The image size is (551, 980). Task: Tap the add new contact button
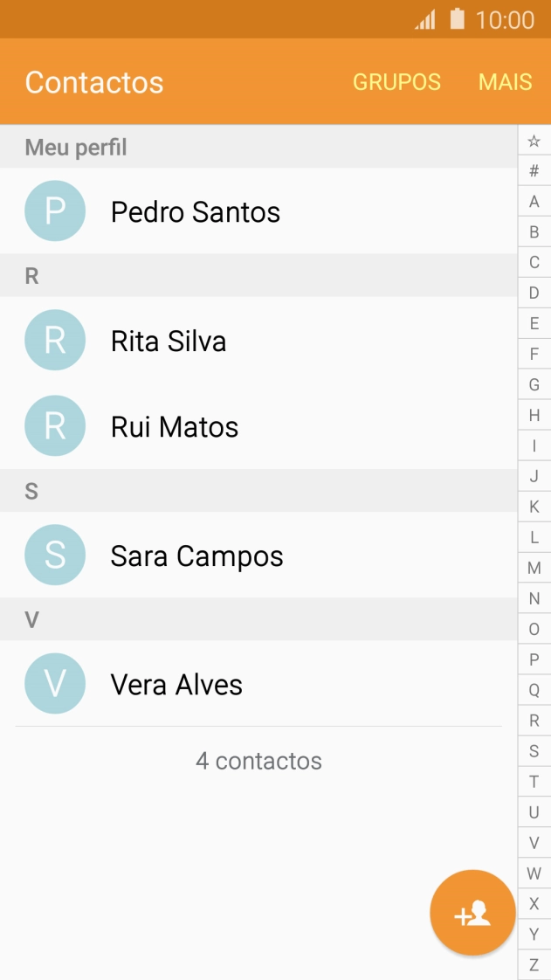[x=472, y=912]
